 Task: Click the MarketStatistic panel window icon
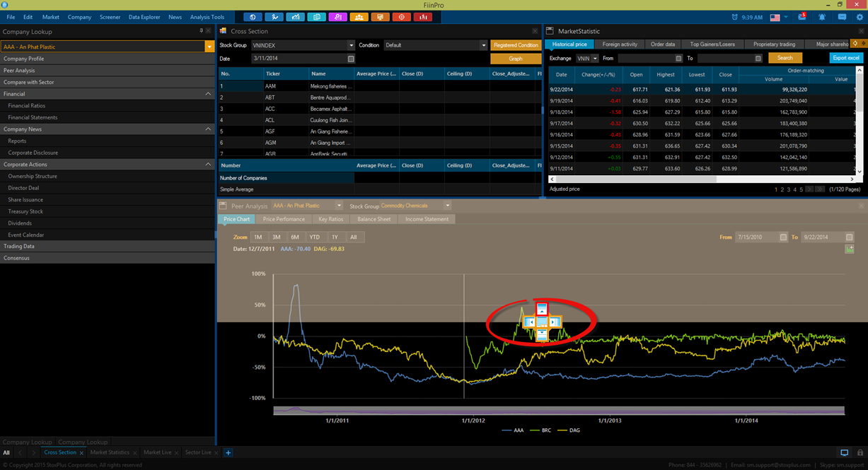550,31
